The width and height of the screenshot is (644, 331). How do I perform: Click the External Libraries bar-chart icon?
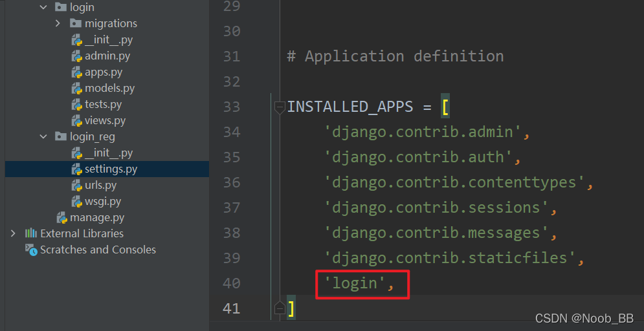(31, 233)
